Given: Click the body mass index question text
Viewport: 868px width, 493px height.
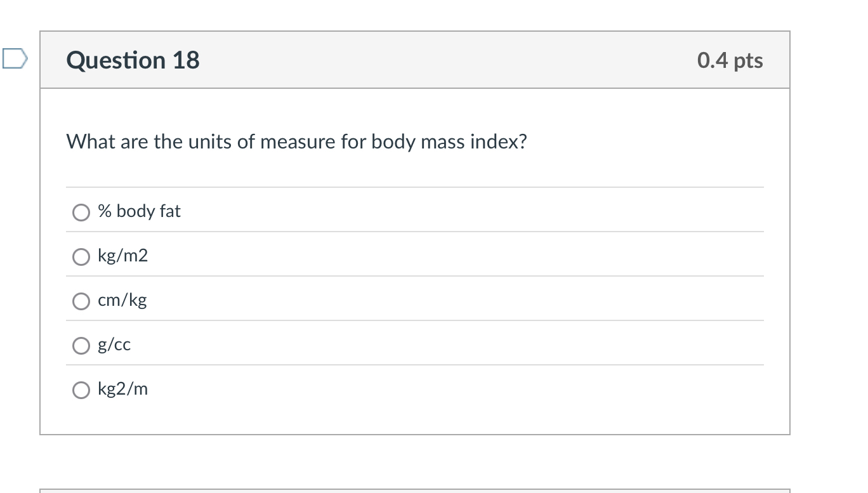Looking at the screenshot, I should coord(296,141).
